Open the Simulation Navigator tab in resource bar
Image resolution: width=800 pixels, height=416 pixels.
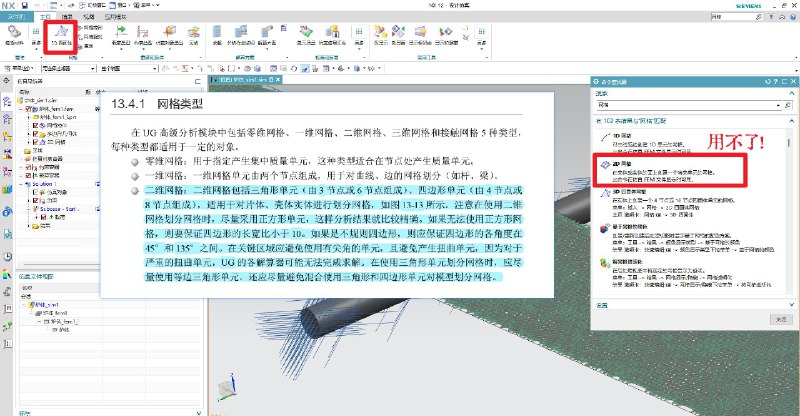(7, 102)
